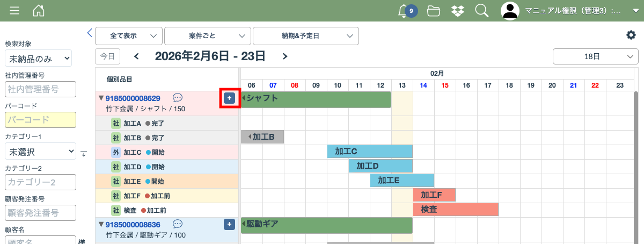Viewport: 644px width, 244px height.
Task: Open comment bubble for 9185000008629
Action: point(178,98)
